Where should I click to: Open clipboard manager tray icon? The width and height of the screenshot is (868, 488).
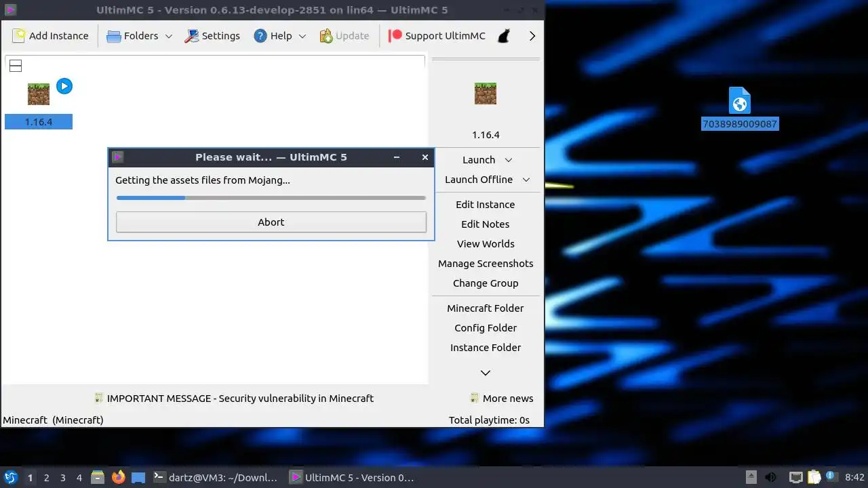[814, 478]
